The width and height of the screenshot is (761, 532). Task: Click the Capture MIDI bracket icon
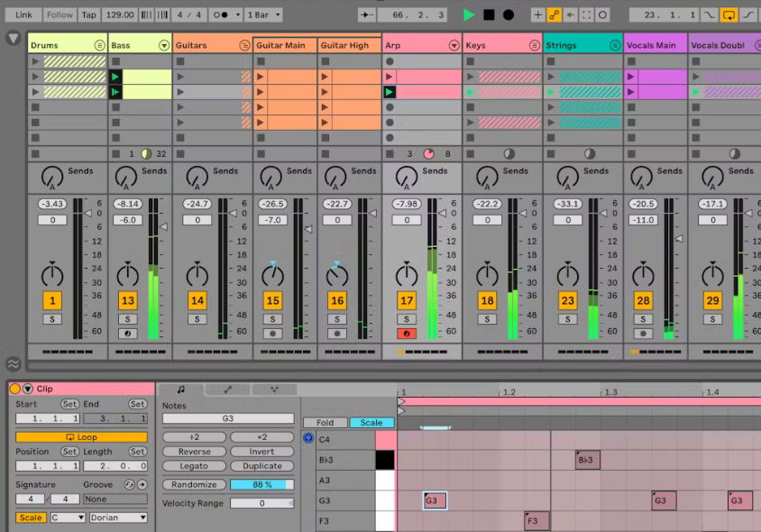click(x=586, y=15)
